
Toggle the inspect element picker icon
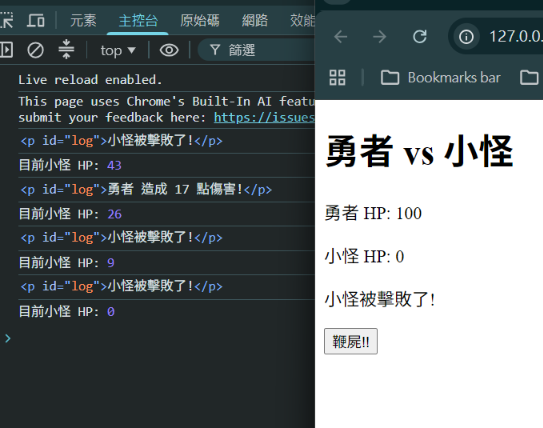(6, 20)
